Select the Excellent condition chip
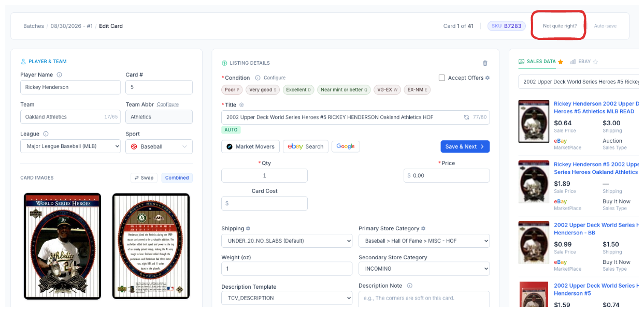The image size is (644, 312). [x=298, y=90]
